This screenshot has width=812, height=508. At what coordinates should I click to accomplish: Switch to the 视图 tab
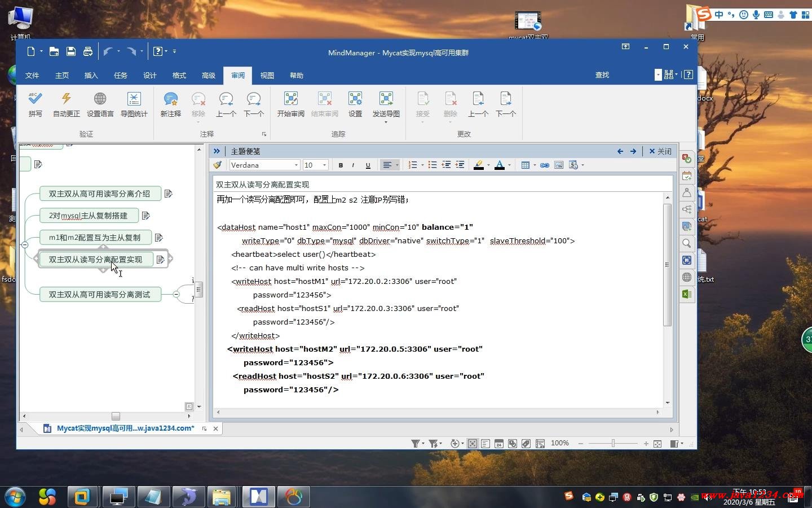267,75
